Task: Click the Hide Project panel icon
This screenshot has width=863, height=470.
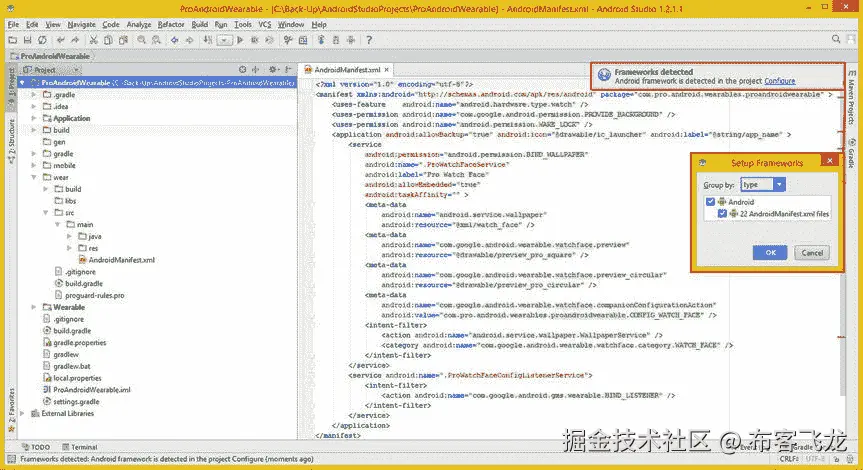Action: point(288,70)
